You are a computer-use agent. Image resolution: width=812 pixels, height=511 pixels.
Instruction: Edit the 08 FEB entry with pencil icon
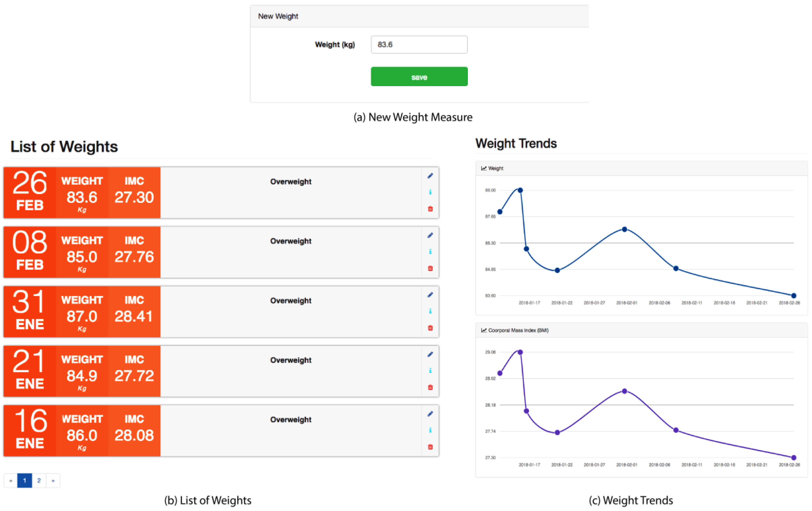coord(430,235)
